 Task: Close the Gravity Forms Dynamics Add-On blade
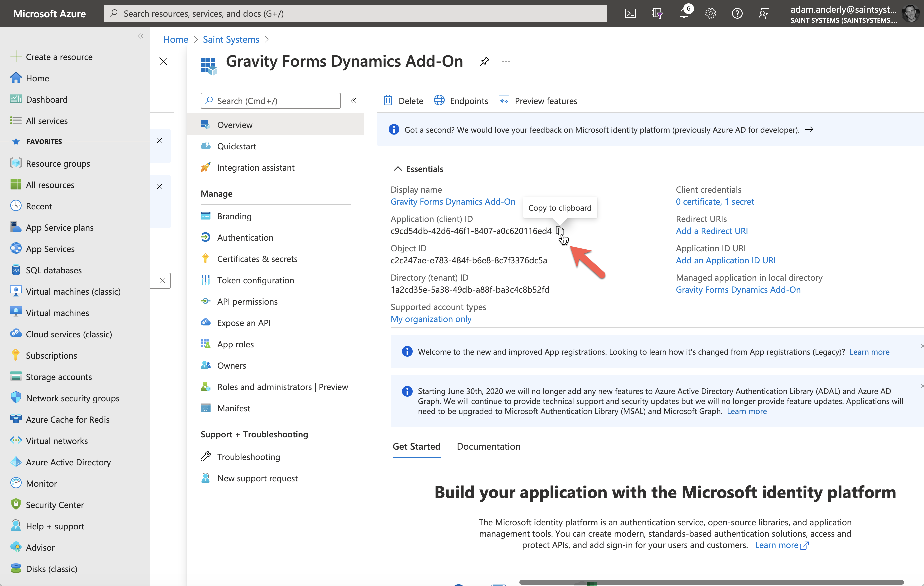click(x=163, y=61)
